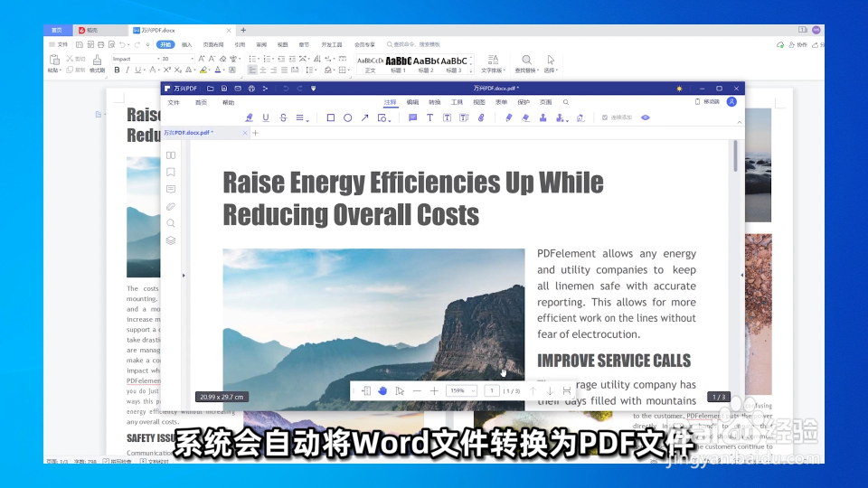This screenshot has width=868, height=488.
Task: Open WPS text highlight color swatch
Action: pyautogui.click(x=203, y=70)
